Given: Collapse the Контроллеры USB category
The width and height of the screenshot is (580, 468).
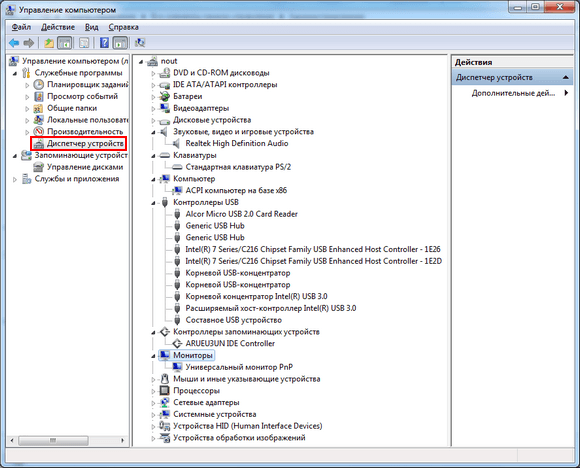Looking at the screenshot, I should click(x=153, y=203).
